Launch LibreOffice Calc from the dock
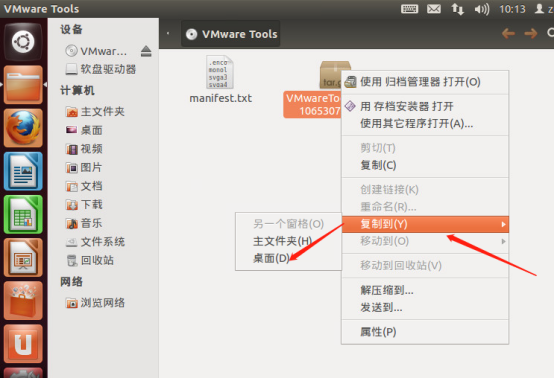554x379 pixels. [23, 214]
